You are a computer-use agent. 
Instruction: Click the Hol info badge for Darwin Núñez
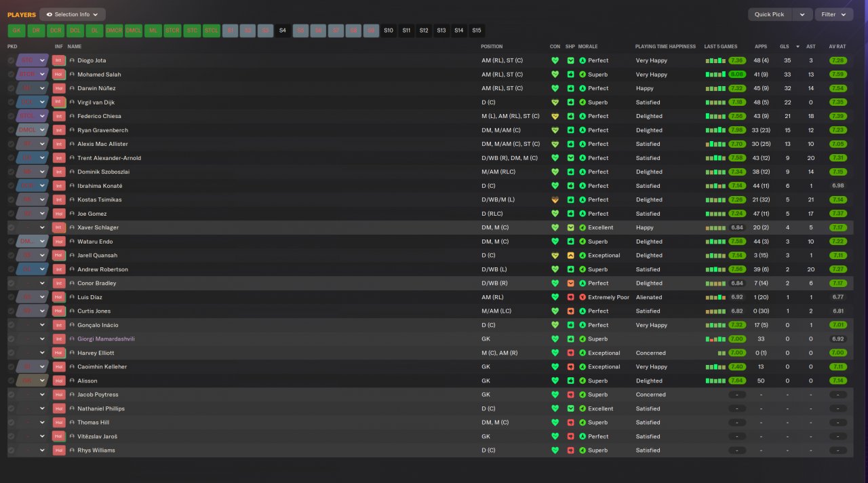[x=58, y=88]
